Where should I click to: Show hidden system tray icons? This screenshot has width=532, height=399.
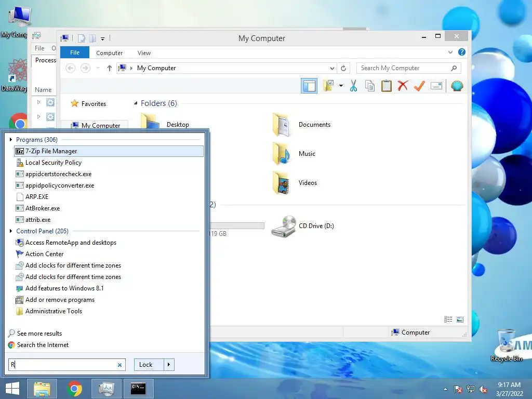tap(445, 389)
